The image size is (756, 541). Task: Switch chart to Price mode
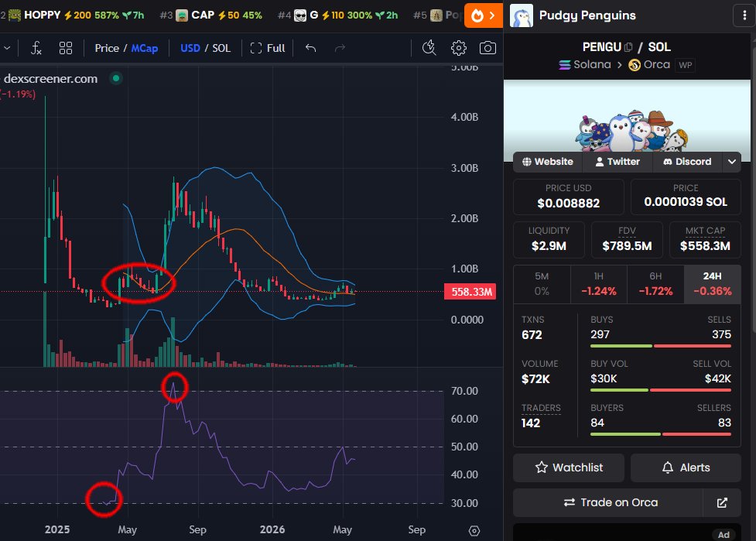coord(107,48)
